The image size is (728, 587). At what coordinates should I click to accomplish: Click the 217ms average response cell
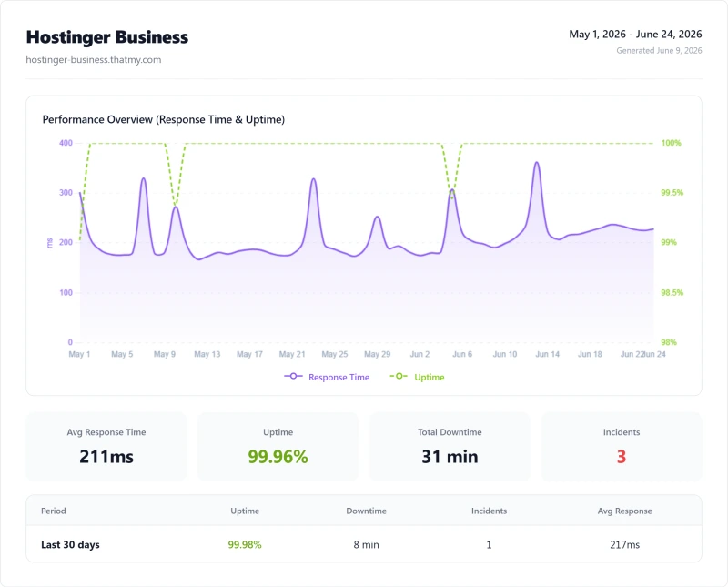(624, 544)
